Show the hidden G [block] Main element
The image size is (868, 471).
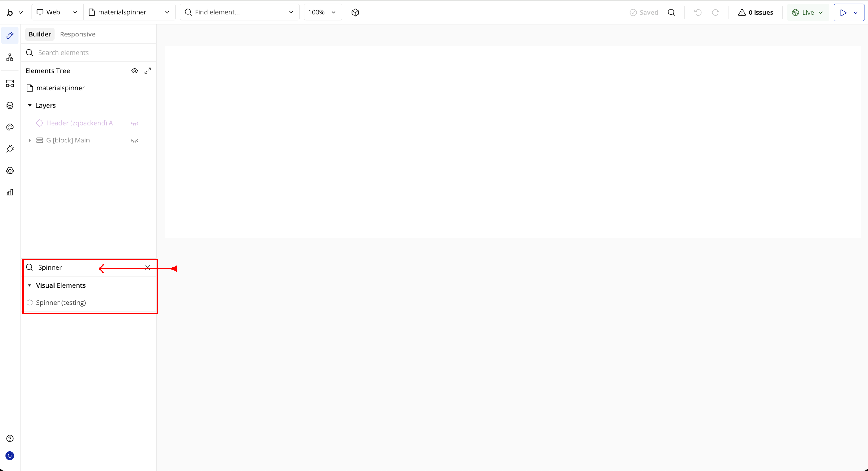(x=134, y=140)
